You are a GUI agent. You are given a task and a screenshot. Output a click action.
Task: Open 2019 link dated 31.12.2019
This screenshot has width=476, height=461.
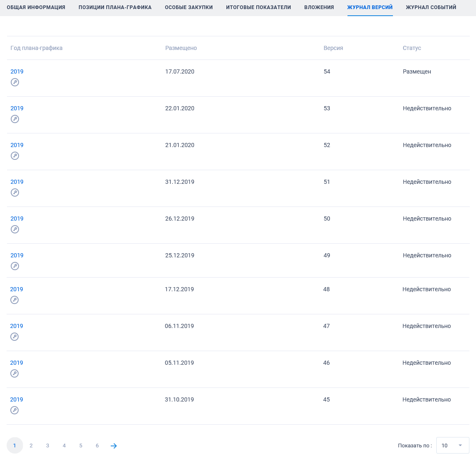point(17,182)
